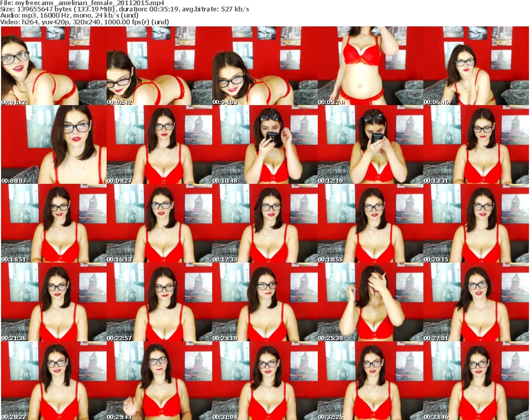The width and height of the screenshot is (530, 420).
Task: Select the 'Size: 139655647 bytes' header line
Action: pyautogui.click(x=125, y=9)
